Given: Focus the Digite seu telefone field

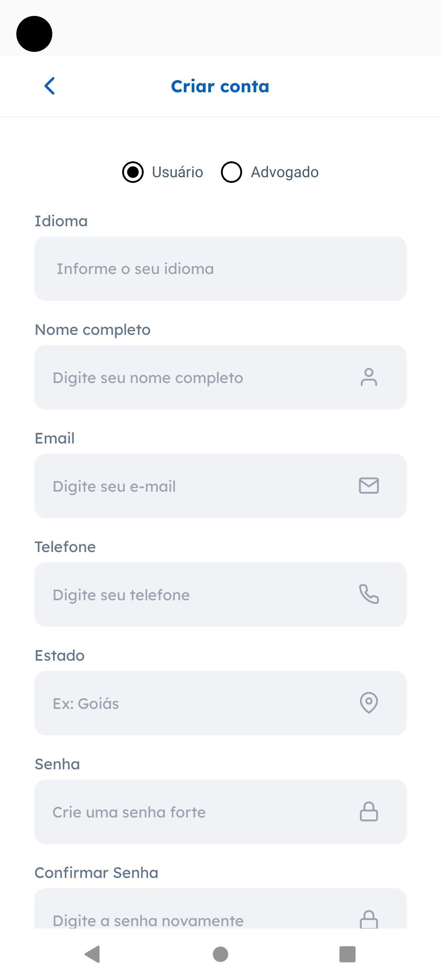Looking at the screenshot, I should [x=220, y=595].
